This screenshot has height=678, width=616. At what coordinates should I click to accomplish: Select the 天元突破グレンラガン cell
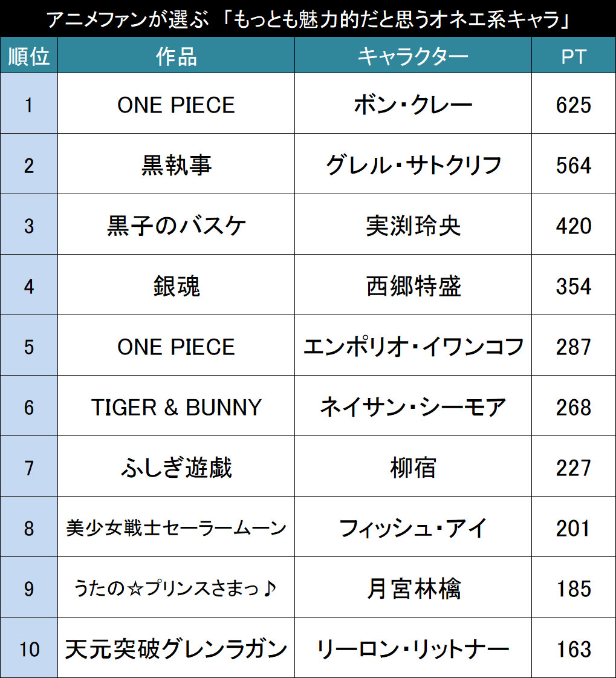coord(176,648)
